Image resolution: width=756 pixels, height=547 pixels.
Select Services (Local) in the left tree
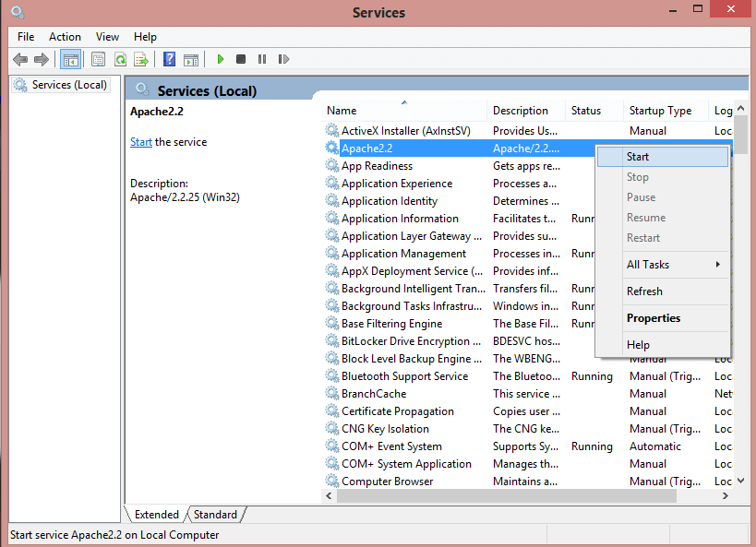coord(60,83)
